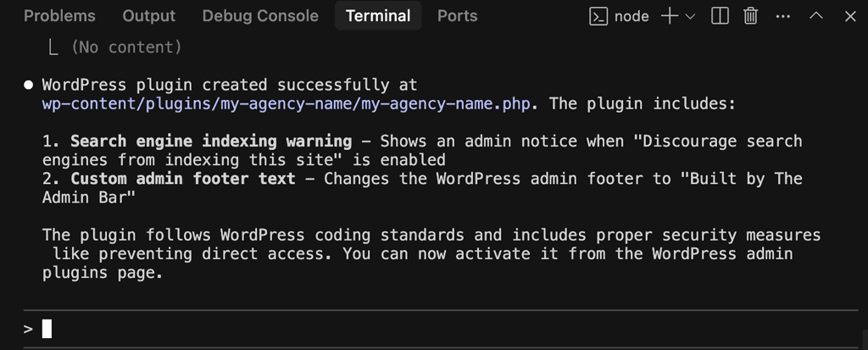This screenshot has height=350, width=868.
Task: Open the Output tab
Action: [149, 16]
